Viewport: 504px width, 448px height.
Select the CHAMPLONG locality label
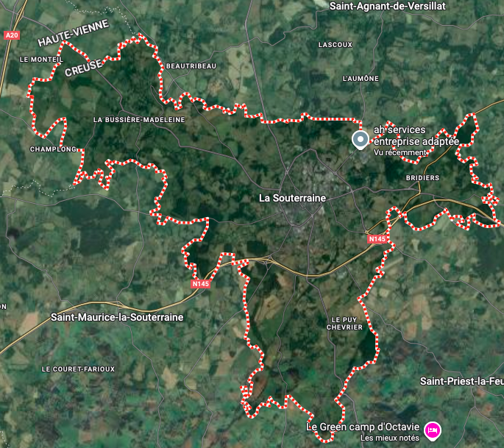pos(53,149)
